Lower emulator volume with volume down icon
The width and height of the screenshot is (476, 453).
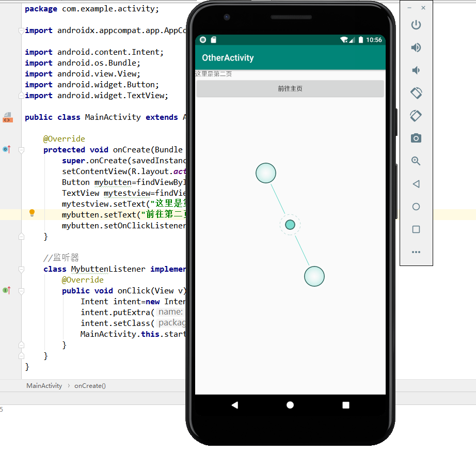pos(416,70)
